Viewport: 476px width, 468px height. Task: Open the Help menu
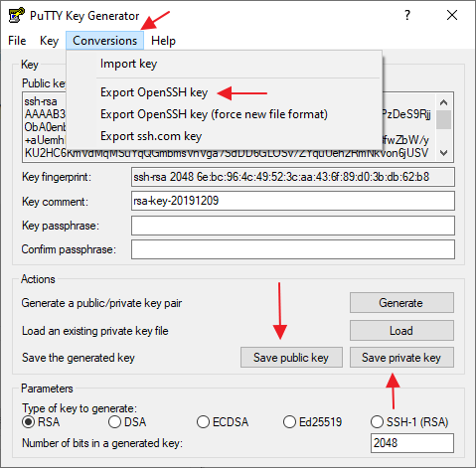click(163, 41)
